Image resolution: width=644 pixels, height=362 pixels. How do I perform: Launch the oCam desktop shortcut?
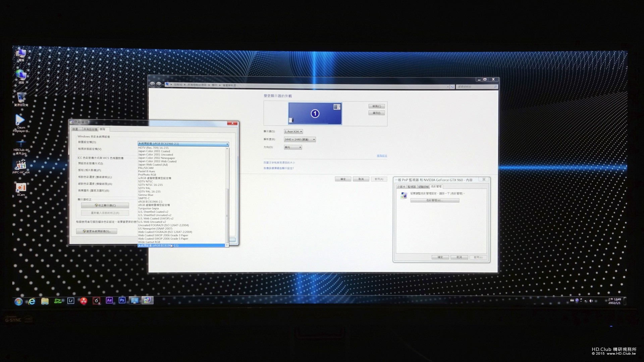[21, 189]
